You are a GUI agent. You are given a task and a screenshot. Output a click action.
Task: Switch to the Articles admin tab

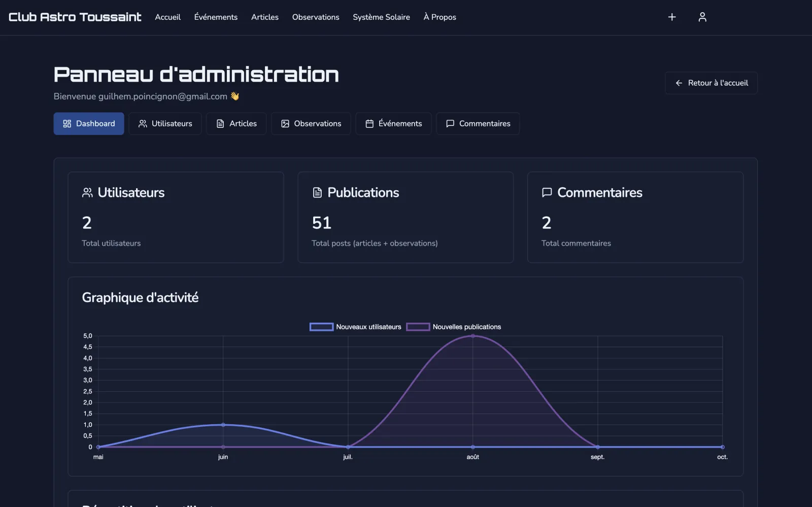236,124
